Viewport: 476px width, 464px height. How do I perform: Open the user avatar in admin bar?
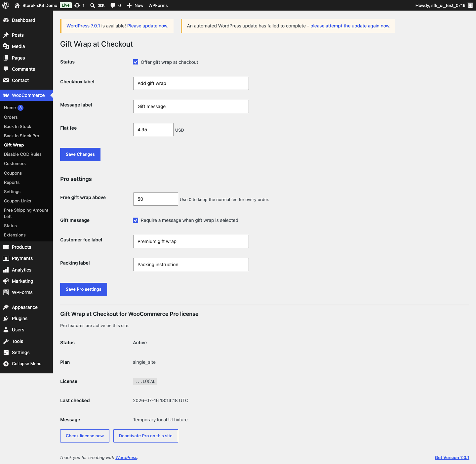[470, 5]
